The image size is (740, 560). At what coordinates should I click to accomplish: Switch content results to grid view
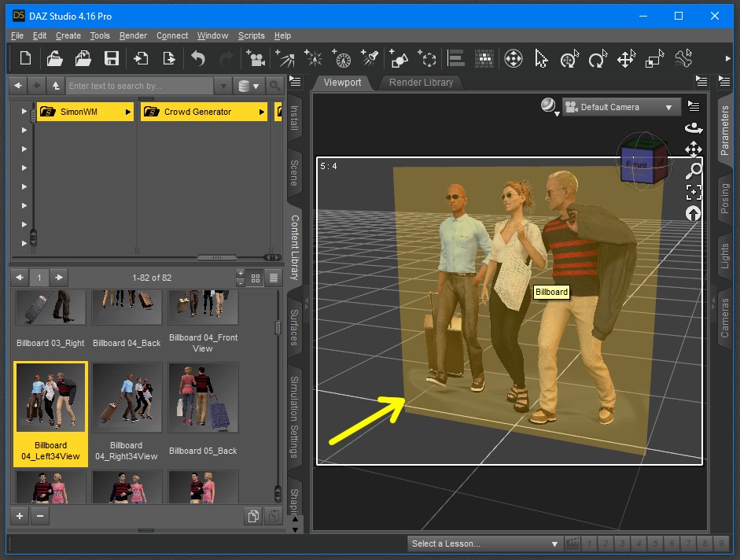256,278
